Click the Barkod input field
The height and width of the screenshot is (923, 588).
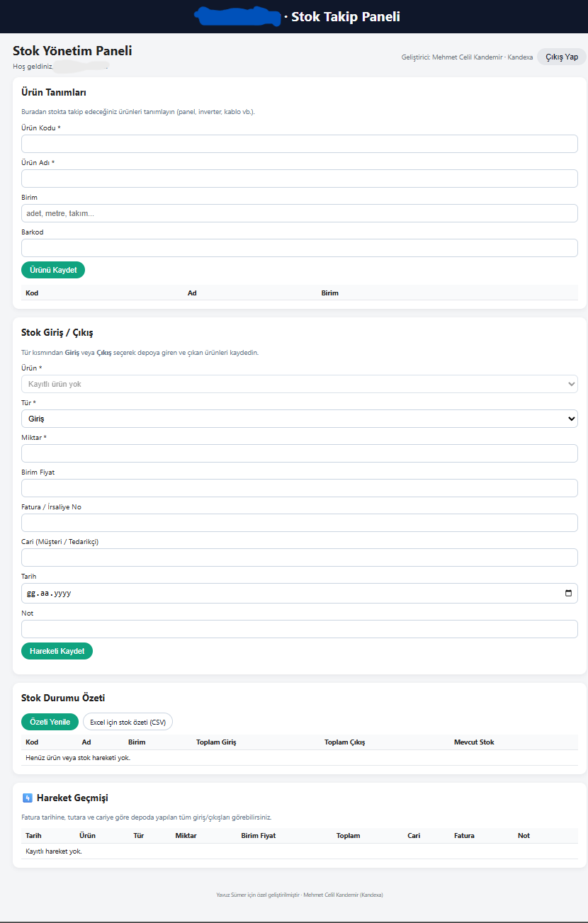(299, 248)
